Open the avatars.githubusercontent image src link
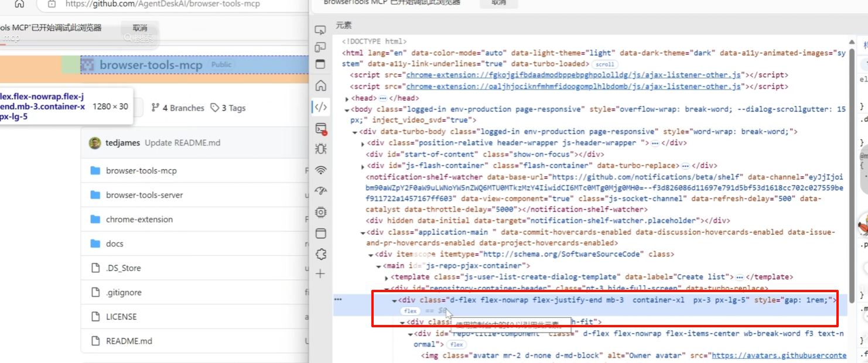This screenshot has height=363, width=868. tap(778, 355)
